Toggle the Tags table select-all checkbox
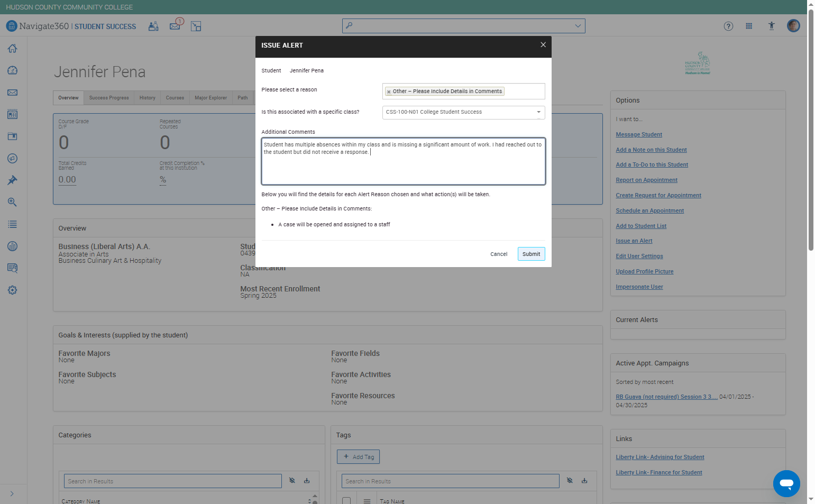Viewport: 815px width, 504px height. pos(346,501)
